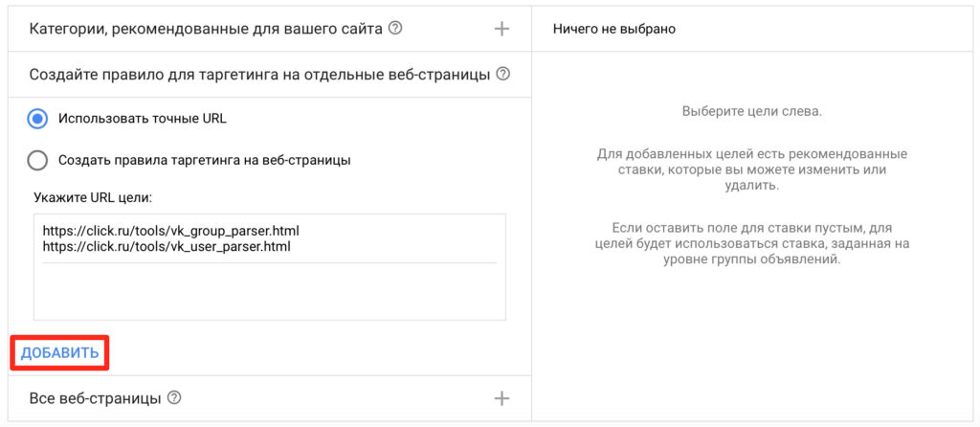
Task: Click help icon next to 'Все веб-страницы'
Action: tap(174, 397)
